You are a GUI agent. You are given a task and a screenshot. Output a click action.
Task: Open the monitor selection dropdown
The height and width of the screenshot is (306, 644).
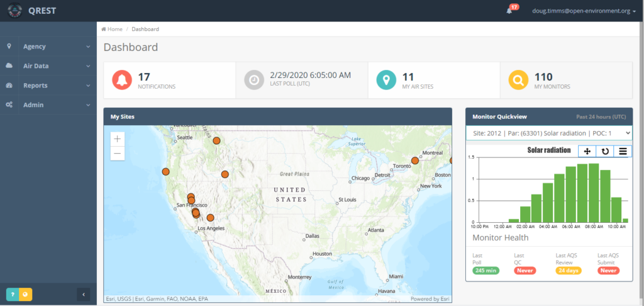point(549,133)
